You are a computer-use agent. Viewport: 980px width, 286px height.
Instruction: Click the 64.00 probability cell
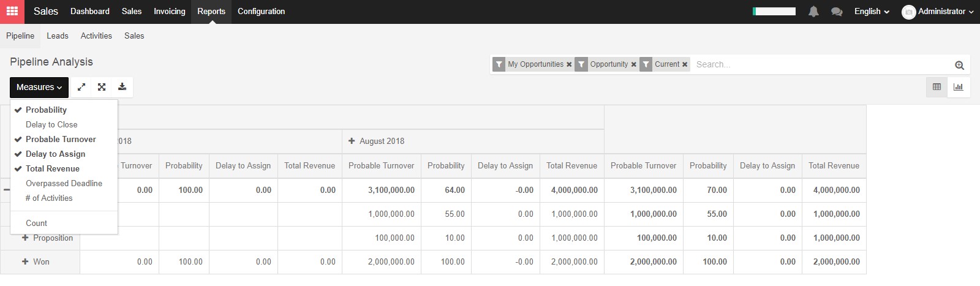point(446,190)
